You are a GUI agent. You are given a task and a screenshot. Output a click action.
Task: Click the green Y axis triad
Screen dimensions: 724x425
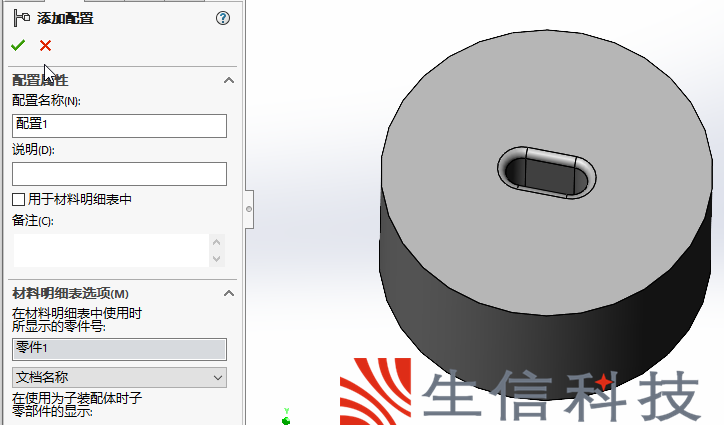[286, 417]
